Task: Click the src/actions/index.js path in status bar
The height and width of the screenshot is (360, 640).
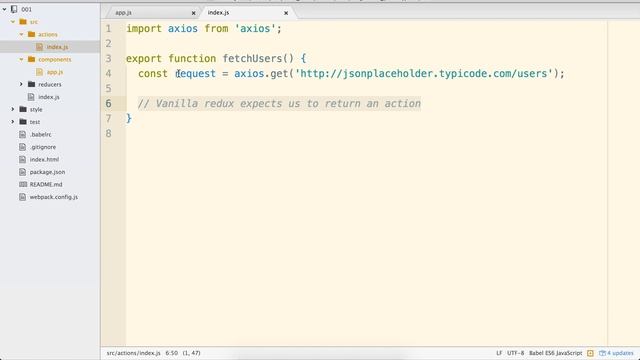Action: [x=133, y=353]
